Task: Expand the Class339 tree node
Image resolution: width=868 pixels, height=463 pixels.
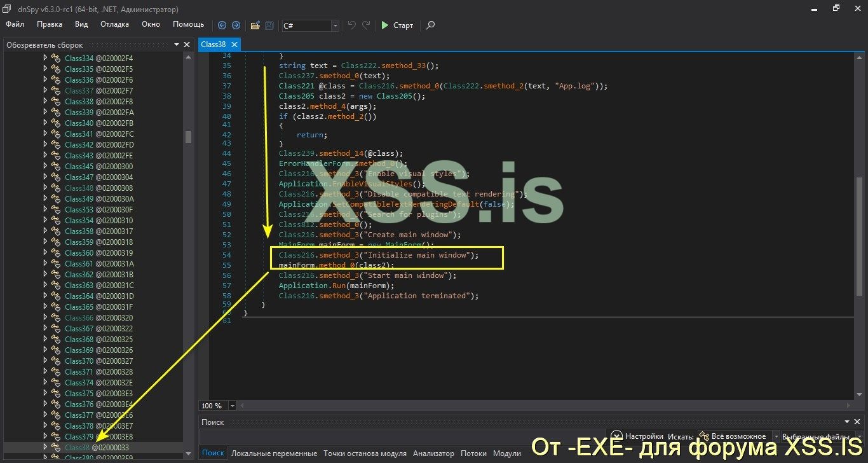Action: pos(45,112)
